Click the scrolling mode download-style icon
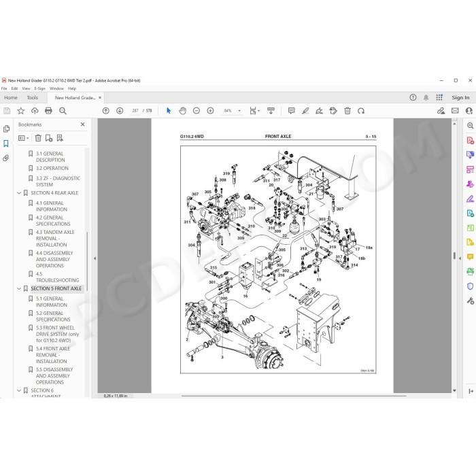476x476 pixels. click(271, 111)
